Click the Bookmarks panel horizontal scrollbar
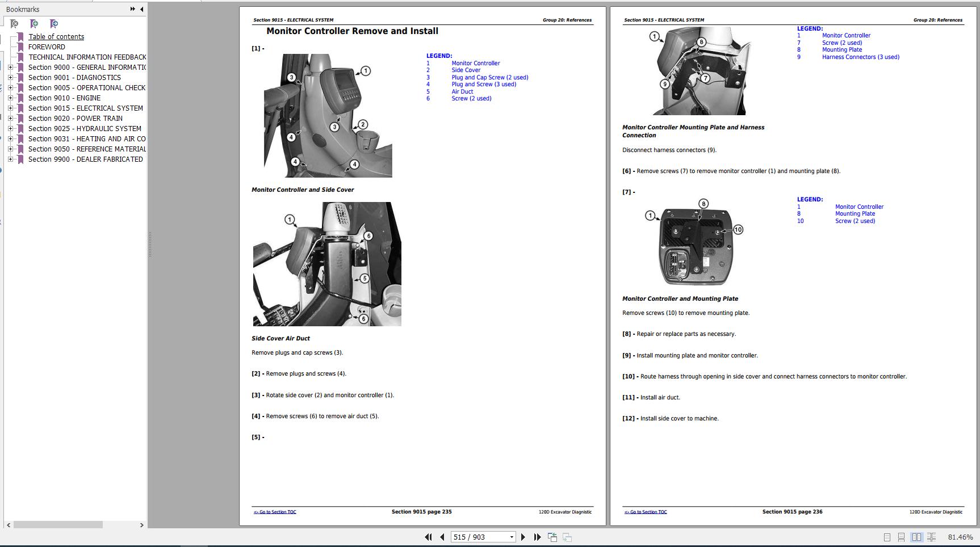The width and height of the screenshot is (980, 547). pyautogui.click(x=58, y=525)
